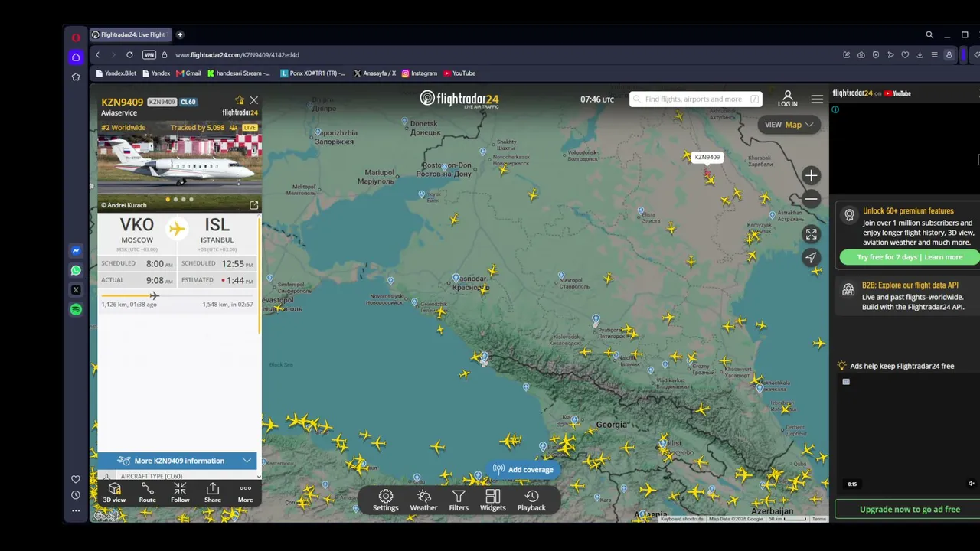Open the YouTube bookmark

click(459, 73)
